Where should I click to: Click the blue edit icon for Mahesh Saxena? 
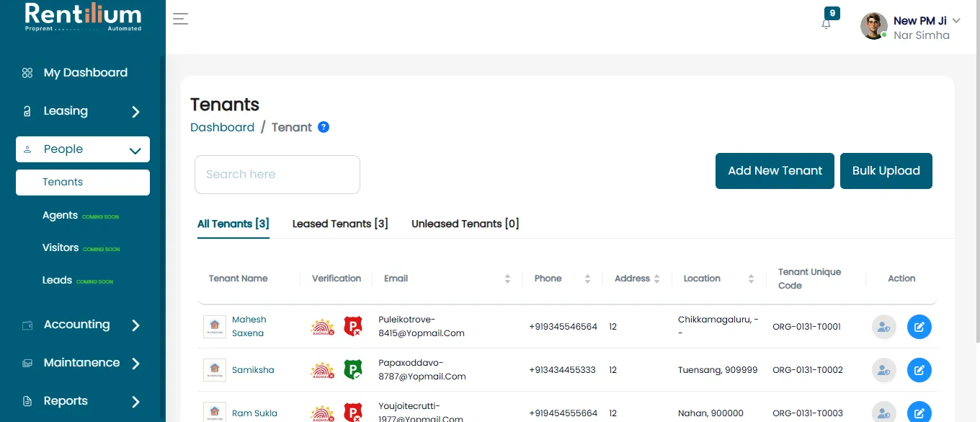919,327
